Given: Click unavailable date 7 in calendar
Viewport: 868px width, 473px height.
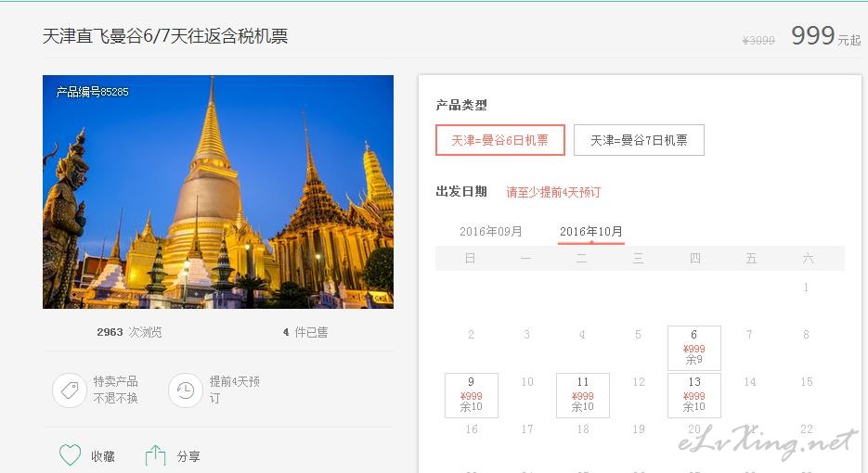Looking at the screenshot, I should coord(749,334).
